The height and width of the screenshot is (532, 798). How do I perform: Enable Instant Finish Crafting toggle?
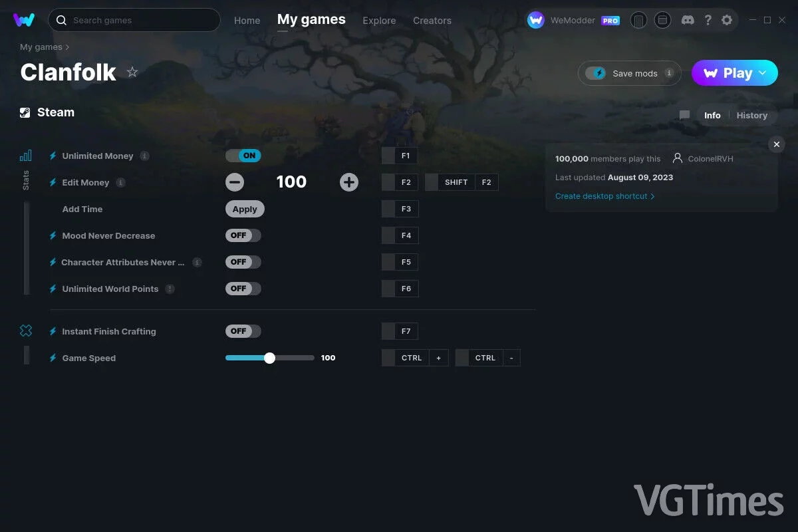[243, 331]
